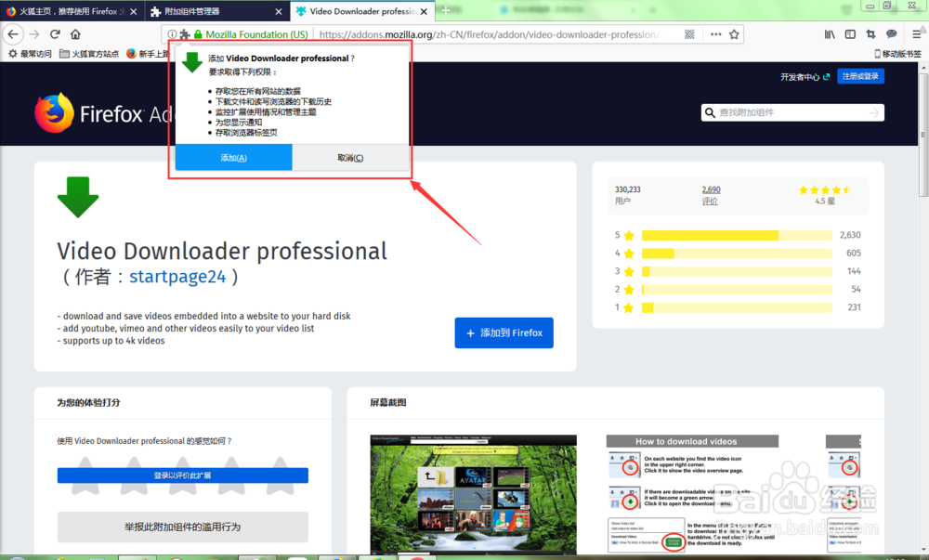Screen dimensions: 929x560
Task: Go back using the browser back arrow
Action: [13, 34]
